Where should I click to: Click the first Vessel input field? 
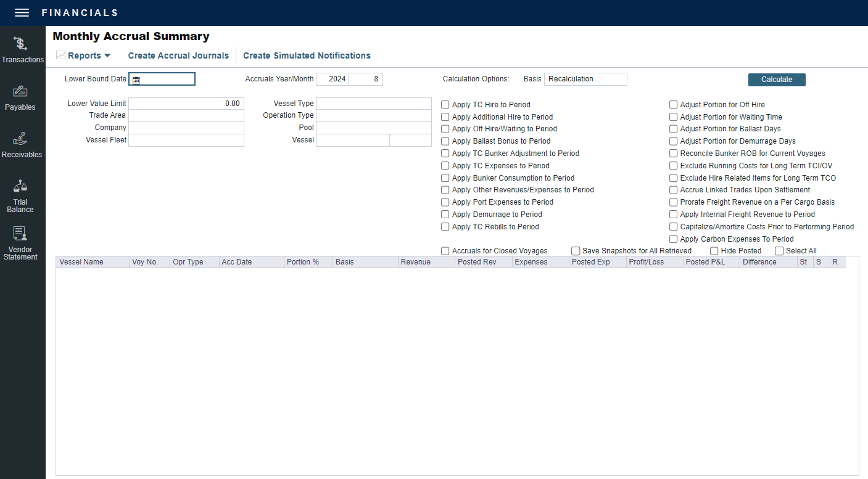click(353, 140)
